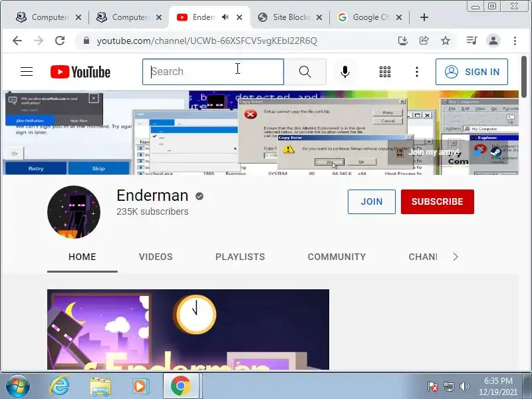Click the browser forward arrow

coord(39,41)
